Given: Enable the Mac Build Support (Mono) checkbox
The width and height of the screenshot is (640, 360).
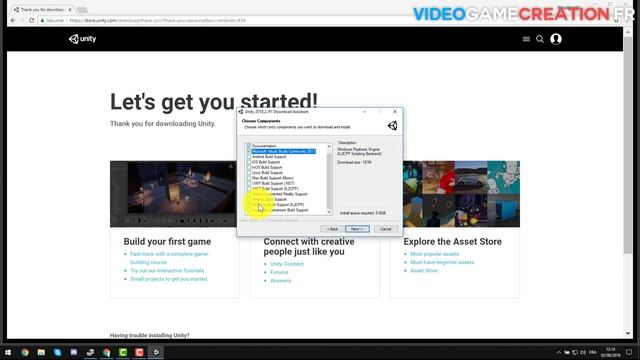Looking at the screenshot, I should (x=249, y=178).
